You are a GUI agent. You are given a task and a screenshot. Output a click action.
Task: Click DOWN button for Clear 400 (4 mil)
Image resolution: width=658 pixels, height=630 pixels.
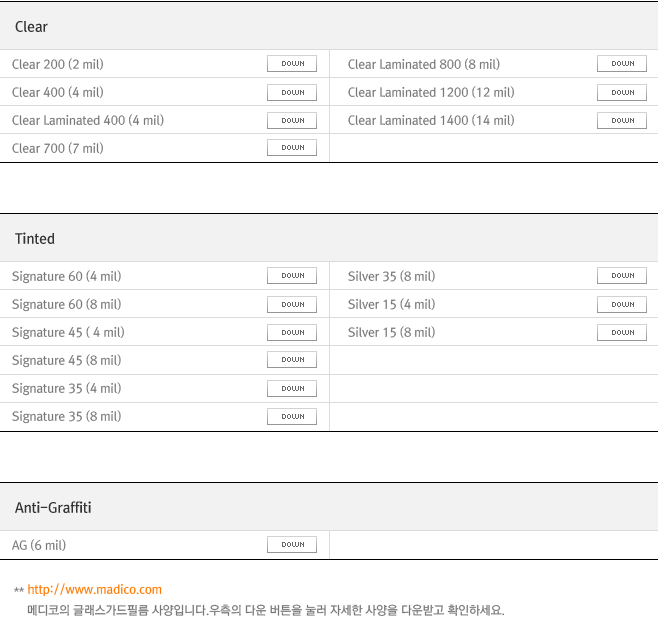point(292,92)
